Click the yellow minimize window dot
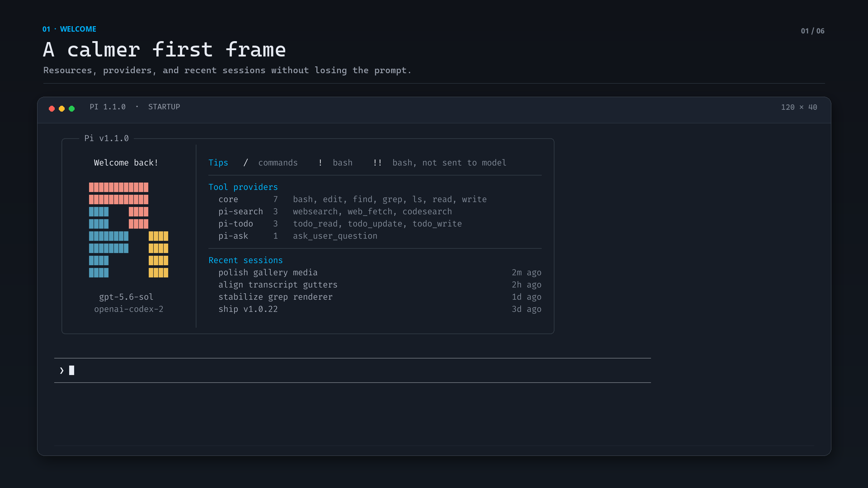 (x=61, y=108)
